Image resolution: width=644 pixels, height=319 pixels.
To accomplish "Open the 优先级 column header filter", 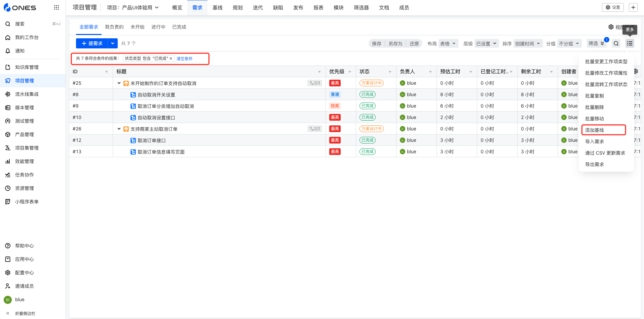I will [350, 72].
